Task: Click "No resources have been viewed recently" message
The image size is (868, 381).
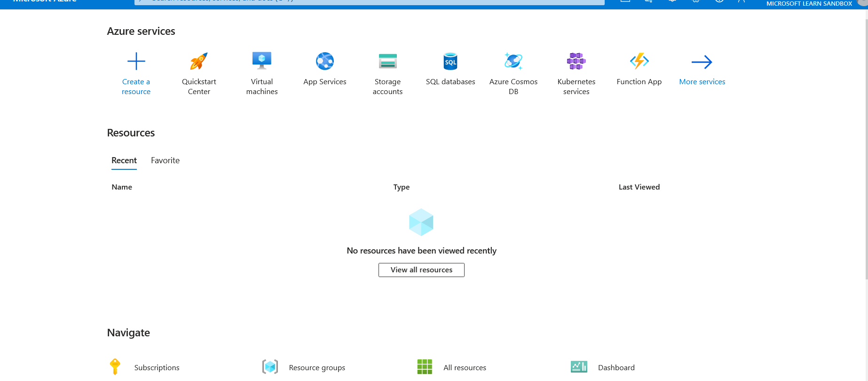Action: [421, 251]
